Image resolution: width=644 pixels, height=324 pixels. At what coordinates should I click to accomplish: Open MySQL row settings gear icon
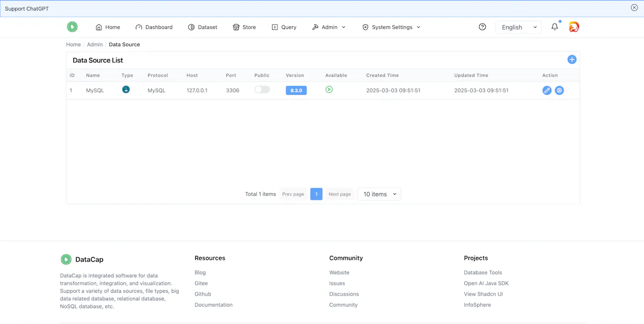tap(559, 91)
